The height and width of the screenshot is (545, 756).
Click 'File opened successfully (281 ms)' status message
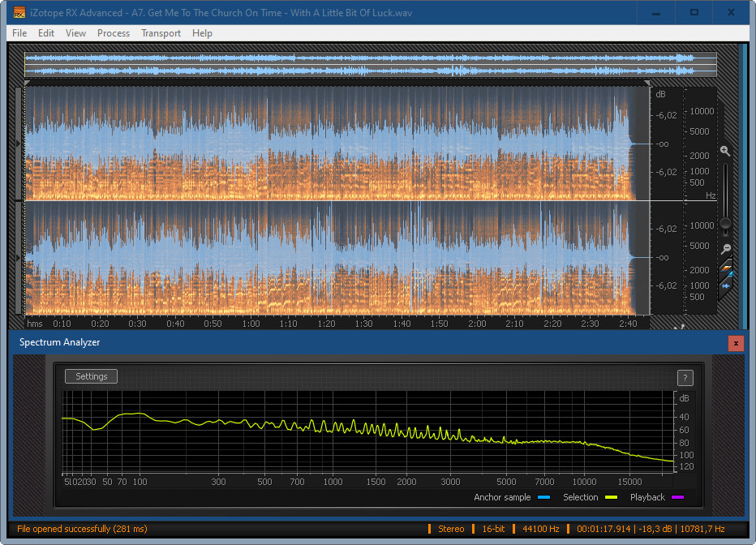click(82, 529)
